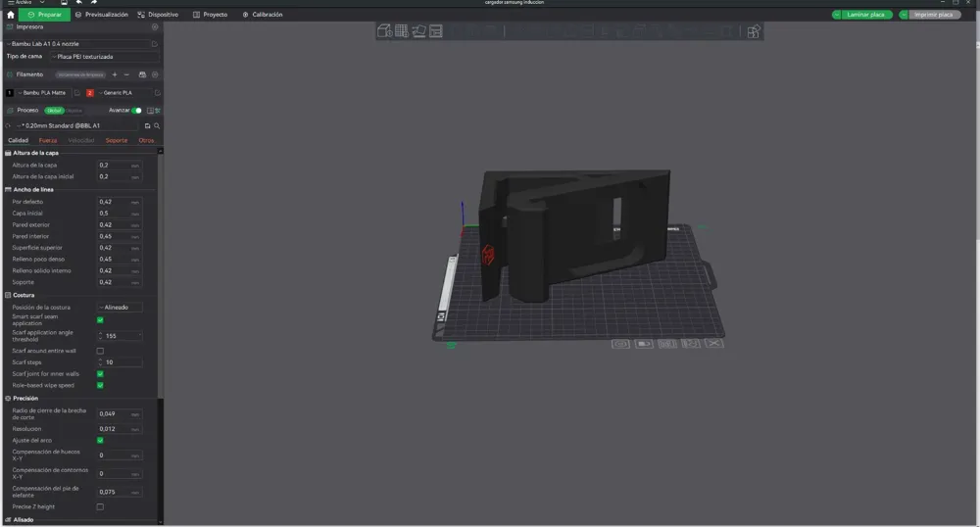The width and height of the screenshot is (980, 527).
Task: Switch process mode to Objetos
Action: (x=73, y=111)
